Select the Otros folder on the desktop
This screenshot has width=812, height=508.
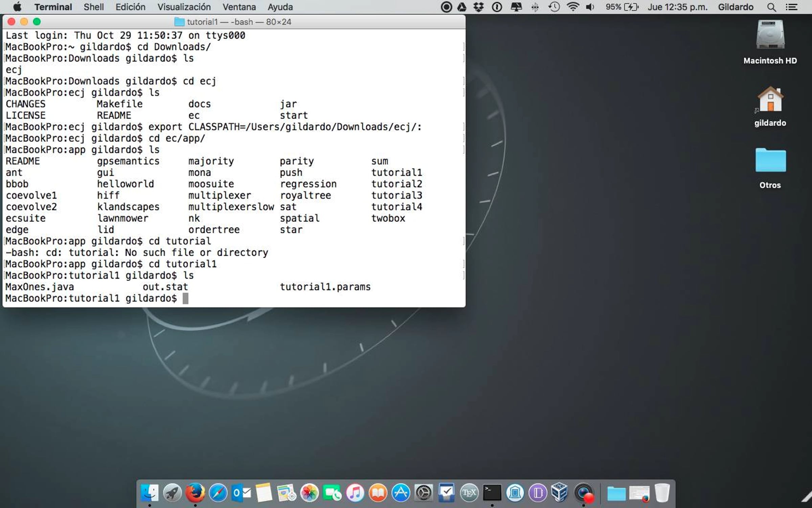pos(770,161)
